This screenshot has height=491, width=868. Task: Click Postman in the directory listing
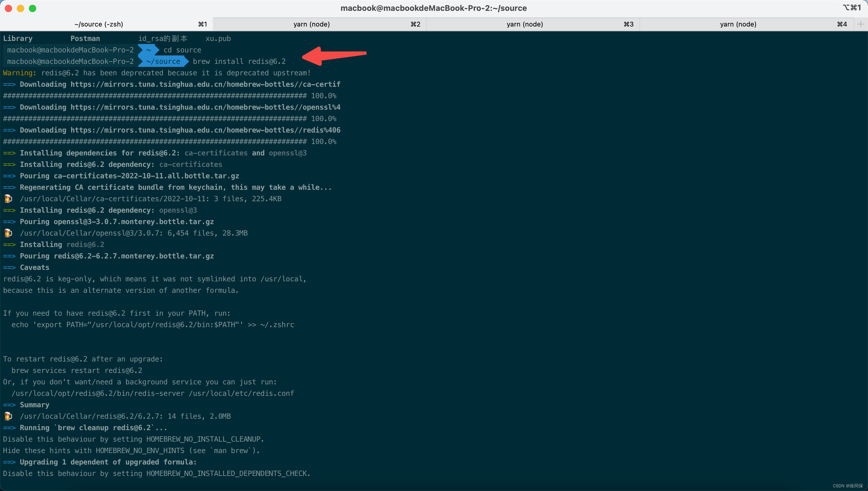(x=85, y=38)
